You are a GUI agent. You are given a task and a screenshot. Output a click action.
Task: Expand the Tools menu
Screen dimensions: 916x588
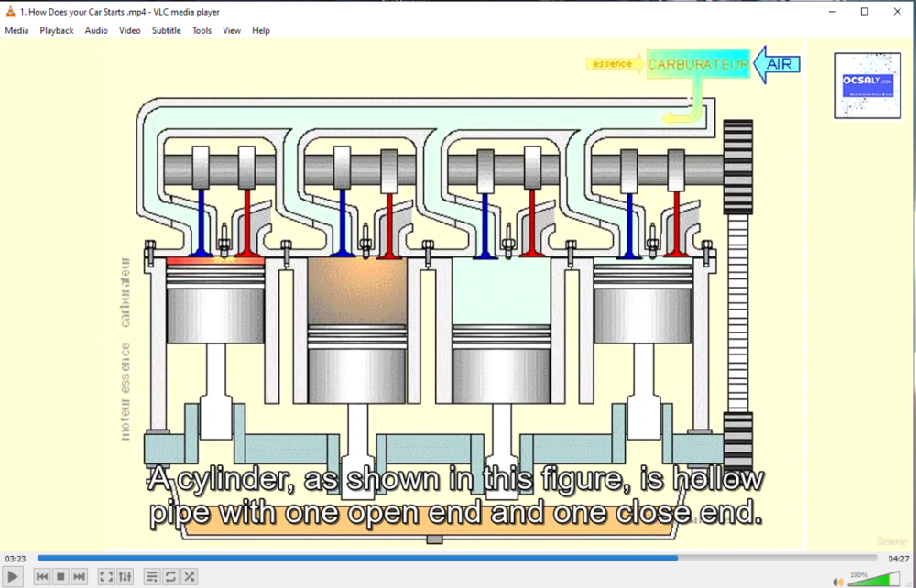[x=202, y=30]
